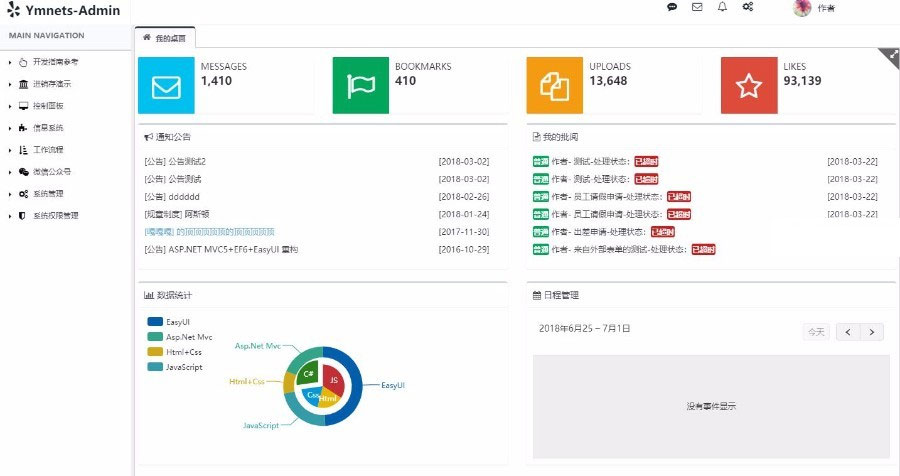Open the settings gears icon in header
This screenshot has height=476, width=900.
click(x=747, y=7)
